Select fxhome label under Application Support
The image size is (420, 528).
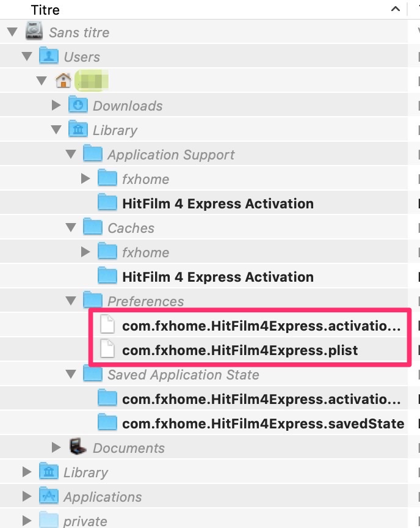pos(146,179)
